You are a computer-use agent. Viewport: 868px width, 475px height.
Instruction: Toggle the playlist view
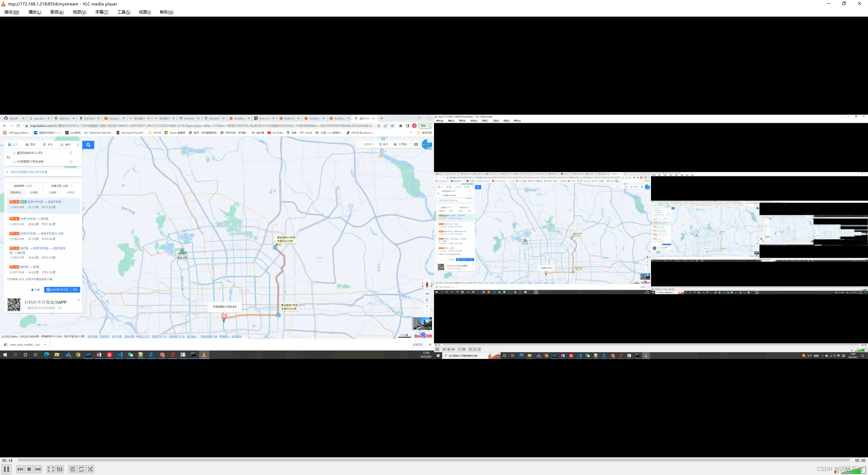click(x=72, y=469)
